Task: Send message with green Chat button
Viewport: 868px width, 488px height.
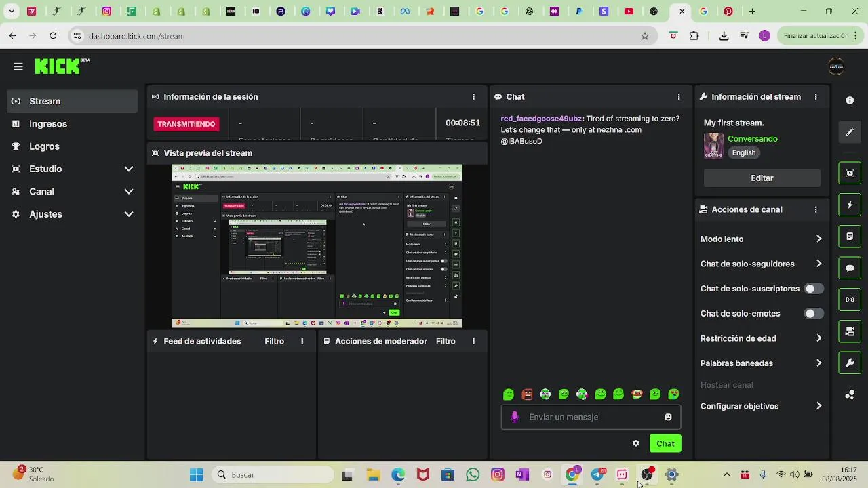Action: click(x=665, y=443)
